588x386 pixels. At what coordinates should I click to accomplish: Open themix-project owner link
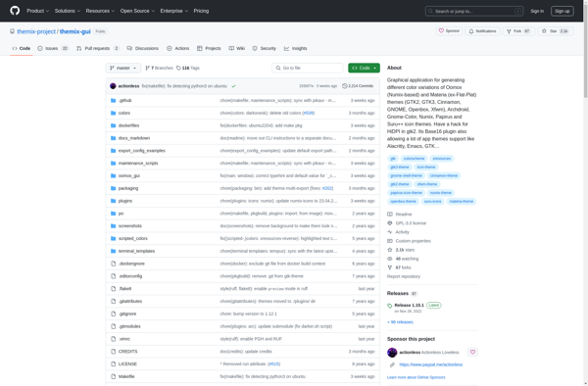tap(36, 31)
